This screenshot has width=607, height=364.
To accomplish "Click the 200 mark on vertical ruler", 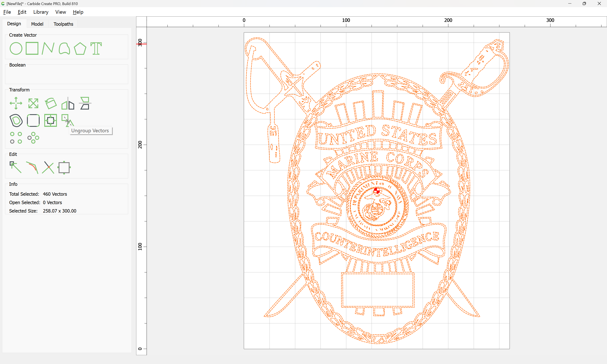I will coord(140,145).
